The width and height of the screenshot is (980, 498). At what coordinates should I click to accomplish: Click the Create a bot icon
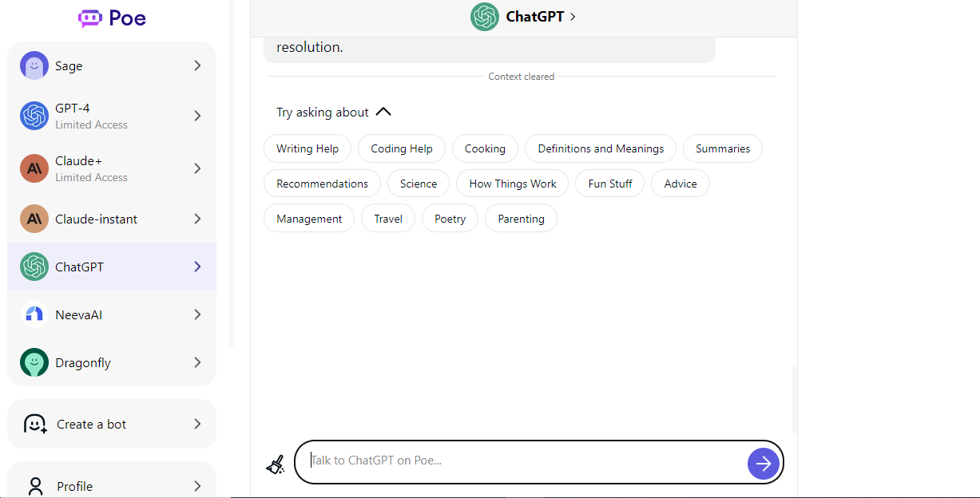click(x=35, y=424)
